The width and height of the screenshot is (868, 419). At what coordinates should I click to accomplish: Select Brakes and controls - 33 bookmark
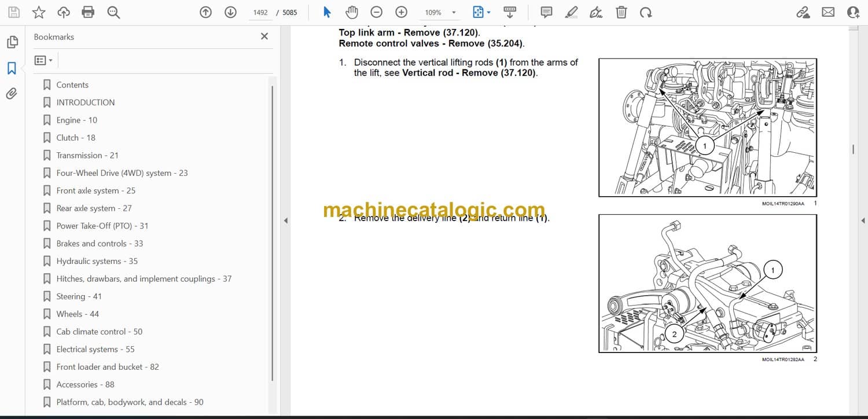click(100, 244)
